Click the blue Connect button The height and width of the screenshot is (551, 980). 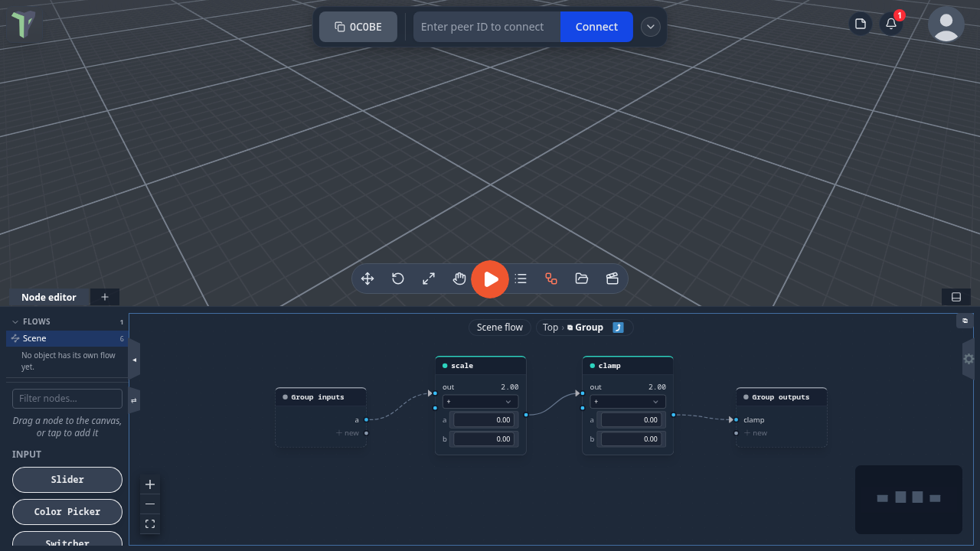[596, 27]
